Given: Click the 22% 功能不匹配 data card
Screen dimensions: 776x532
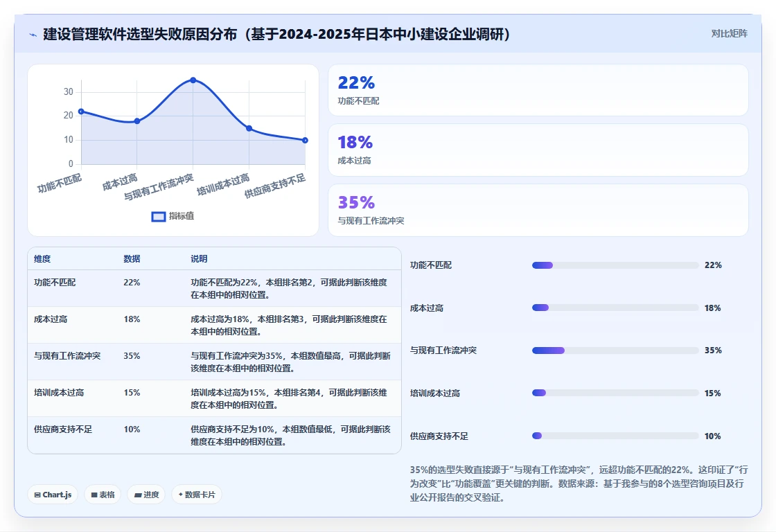Looking at the screenshot, I should (538, 90).
